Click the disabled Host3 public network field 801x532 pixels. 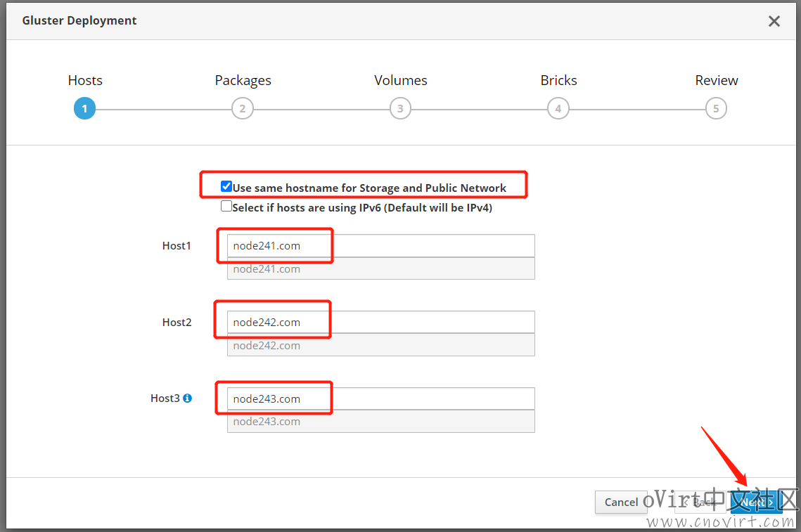381,422
